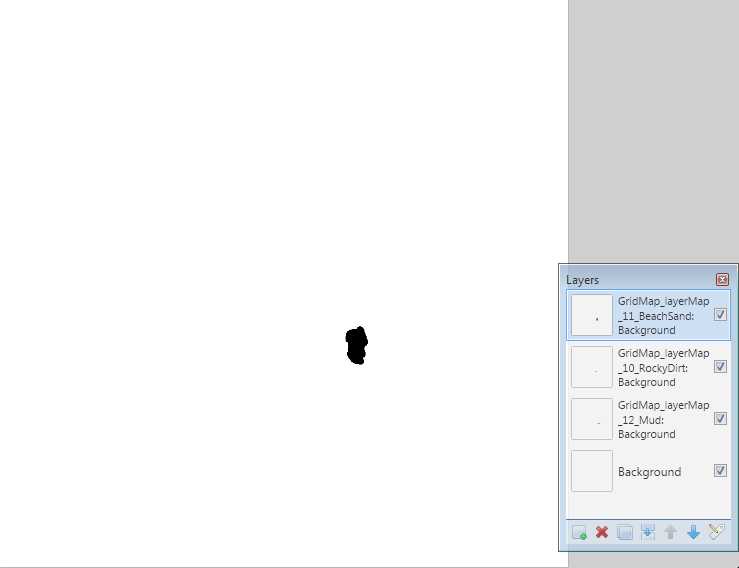Click the Move Layer Down arrow

(693, 533)
